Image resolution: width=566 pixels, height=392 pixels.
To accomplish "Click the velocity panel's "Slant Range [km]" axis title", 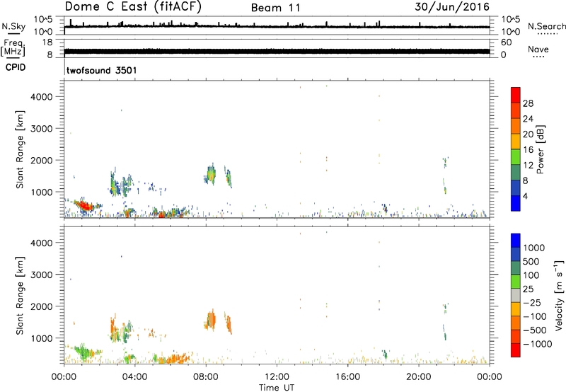I will pyautogui.click(x=20, y=296).
